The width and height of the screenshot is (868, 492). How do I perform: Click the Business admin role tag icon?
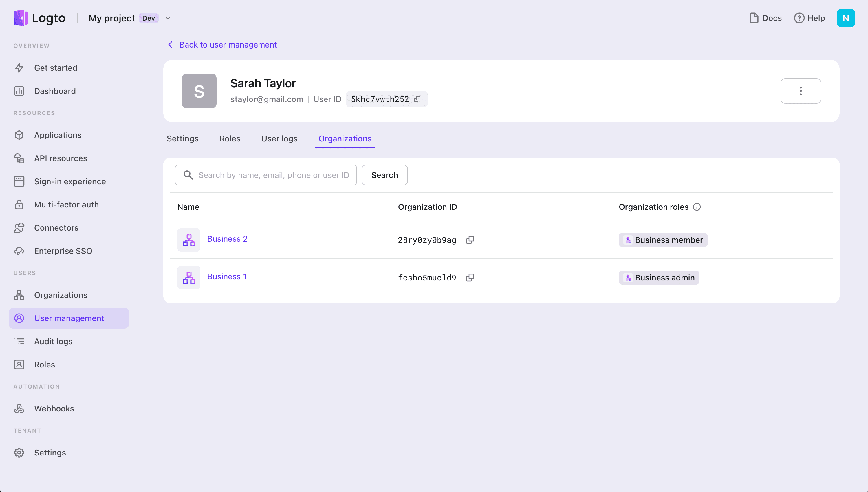(628, 277)
